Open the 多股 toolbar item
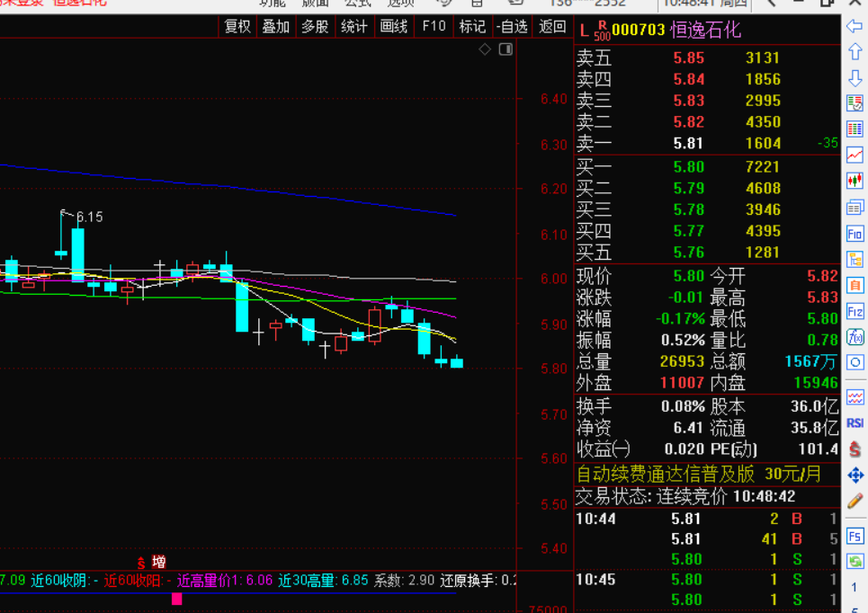 pos(315,26)
